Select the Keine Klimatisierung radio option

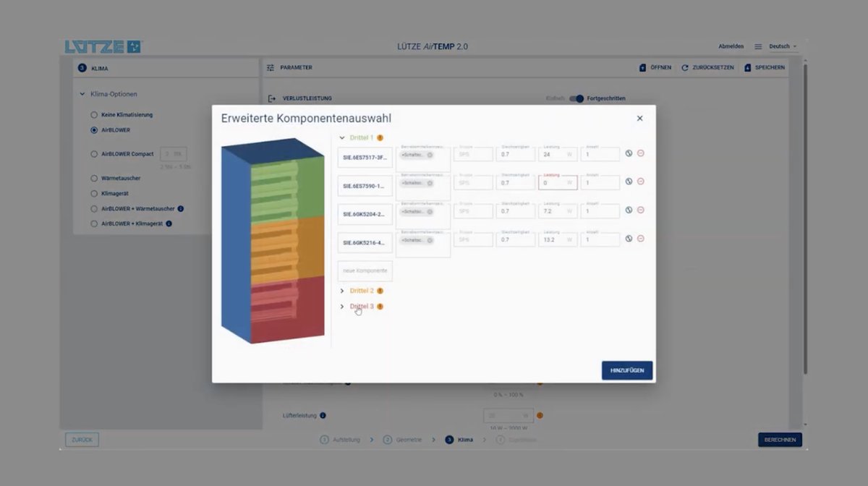pyautogui.click(x=94, y=115)
